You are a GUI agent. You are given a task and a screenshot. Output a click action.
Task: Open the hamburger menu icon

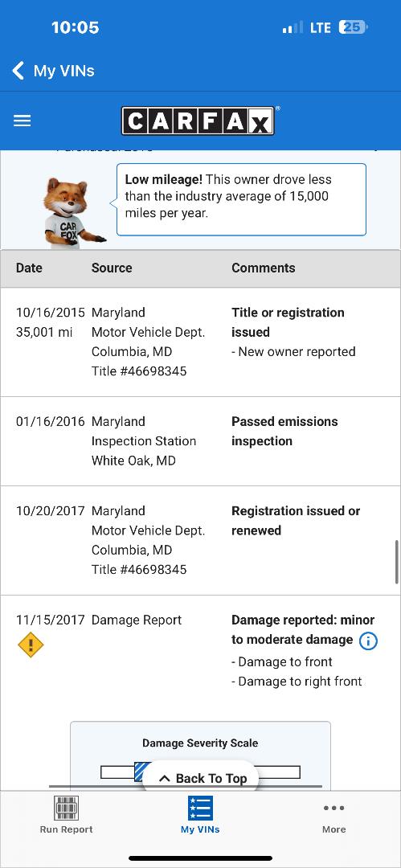point(23,121)
